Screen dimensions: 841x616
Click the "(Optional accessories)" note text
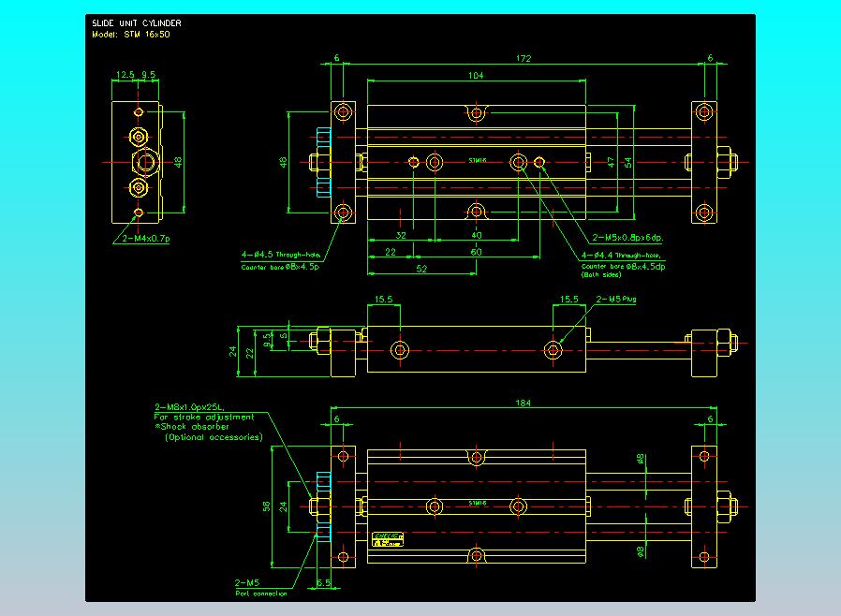[214, 437]
